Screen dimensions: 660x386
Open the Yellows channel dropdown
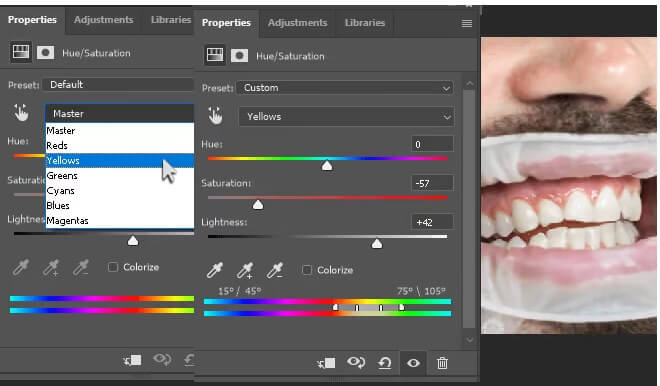(346, 117)
